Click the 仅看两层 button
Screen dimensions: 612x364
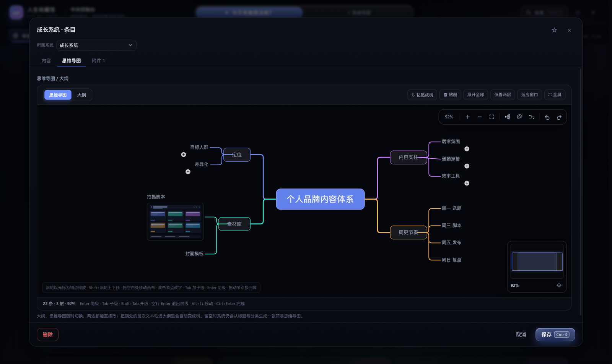[503, 95]
